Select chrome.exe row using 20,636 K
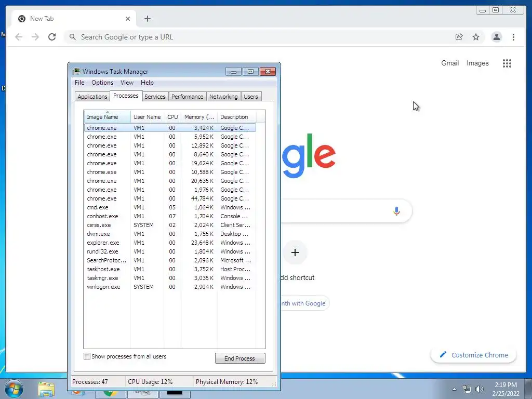The image size is (532, 399). coord(170,181)
